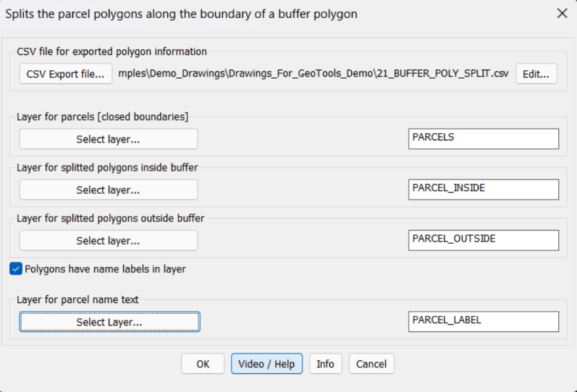577x392 pixels.
Task: Close the buffer polygon split dialog
Action: coord(562,13)
